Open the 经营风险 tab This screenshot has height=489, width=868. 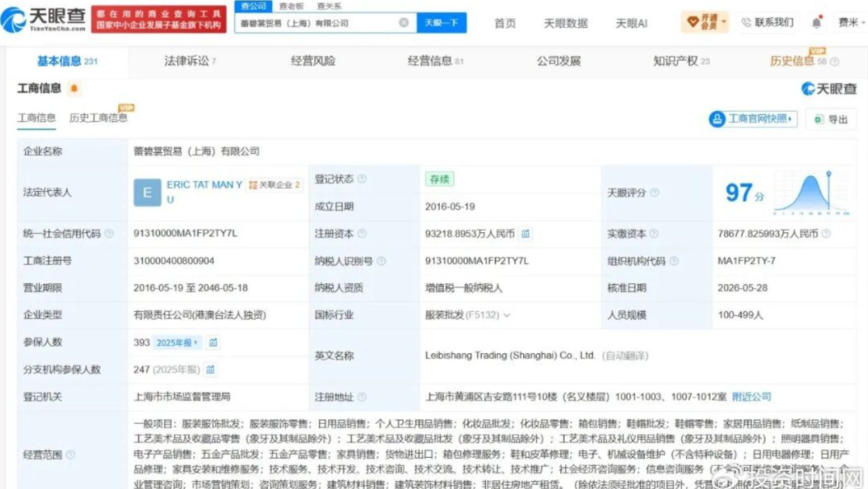pos(313,61)
